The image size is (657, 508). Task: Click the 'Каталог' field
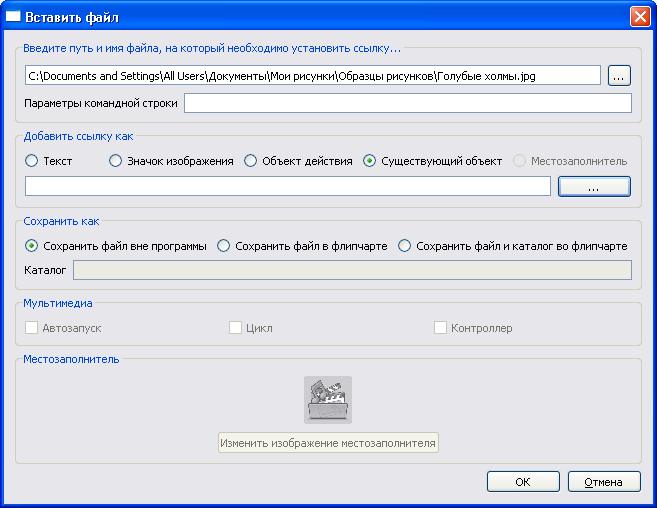click(x=352, y=270)
